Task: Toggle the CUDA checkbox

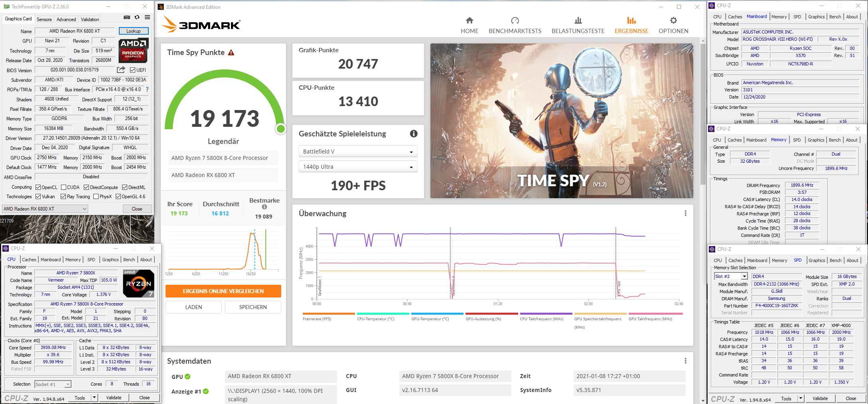Action: point(63,187)
